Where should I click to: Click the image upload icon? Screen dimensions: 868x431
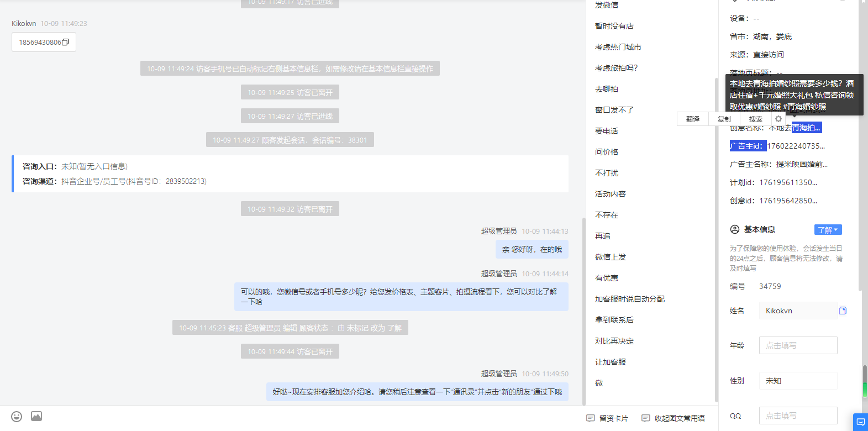(x=36, y=416)
